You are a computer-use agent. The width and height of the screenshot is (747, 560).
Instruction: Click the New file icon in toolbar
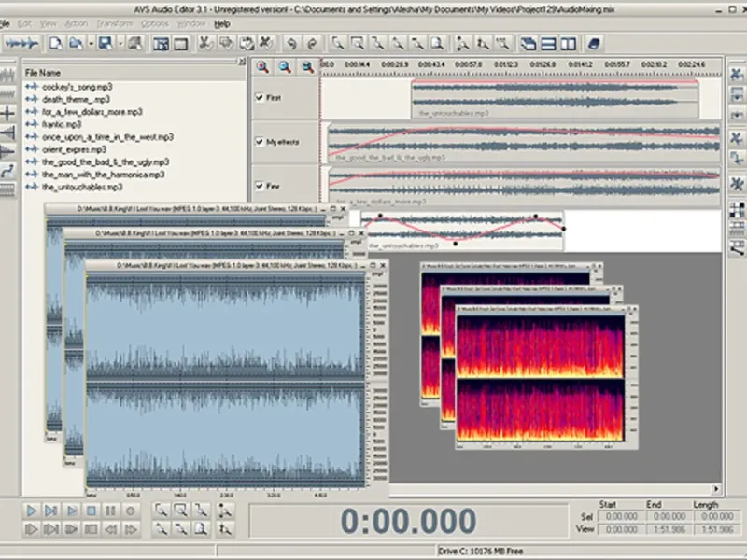pyautogui.click(x=55, y=43)
